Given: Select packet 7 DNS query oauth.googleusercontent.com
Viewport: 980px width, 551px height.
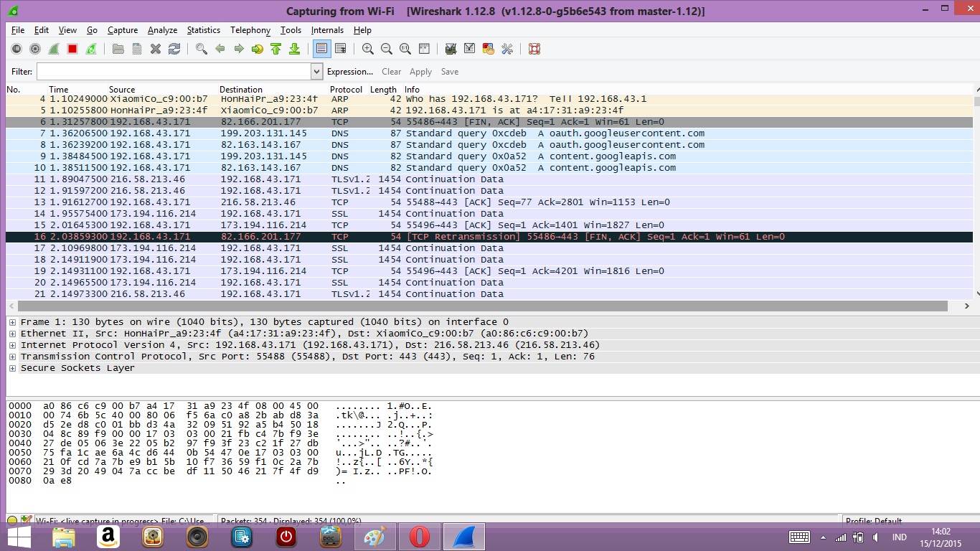Looking at the screenshot, I should (489, 133).
